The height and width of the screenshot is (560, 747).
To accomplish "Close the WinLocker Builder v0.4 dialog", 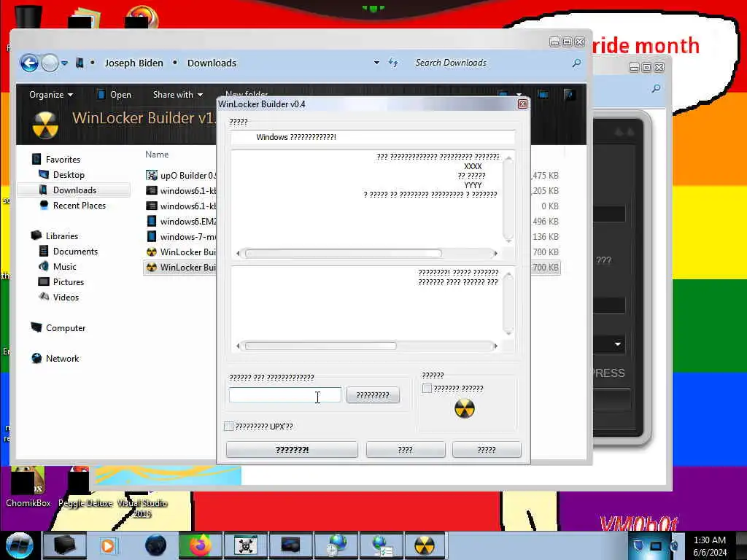I will [522, 104].
